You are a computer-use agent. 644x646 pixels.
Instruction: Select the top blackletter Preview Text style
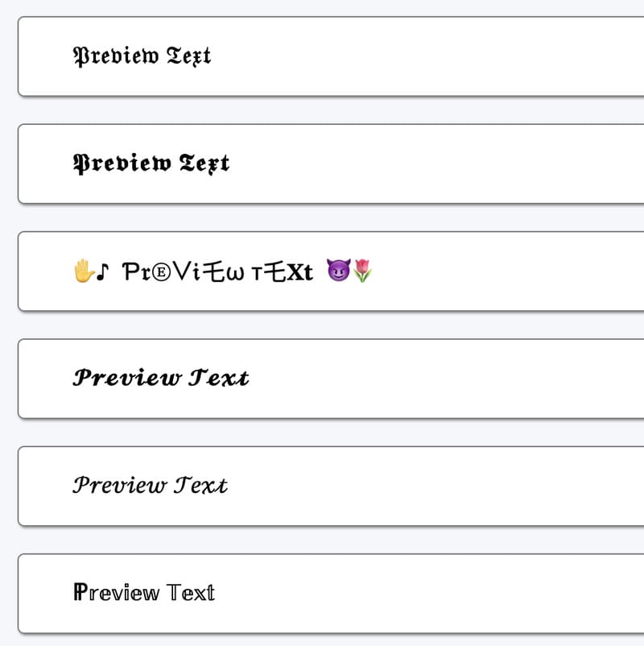[142, 56]
